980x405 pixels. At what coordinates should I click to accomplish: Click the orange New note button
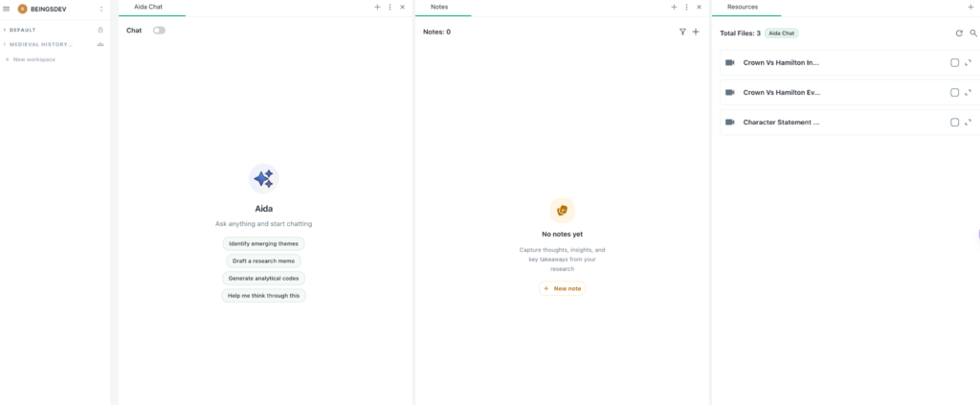point(562,288)
